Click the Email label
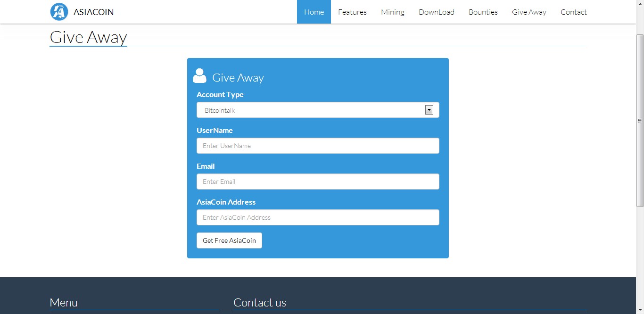This screenshot has width=644, height=314. click(206, 166)
